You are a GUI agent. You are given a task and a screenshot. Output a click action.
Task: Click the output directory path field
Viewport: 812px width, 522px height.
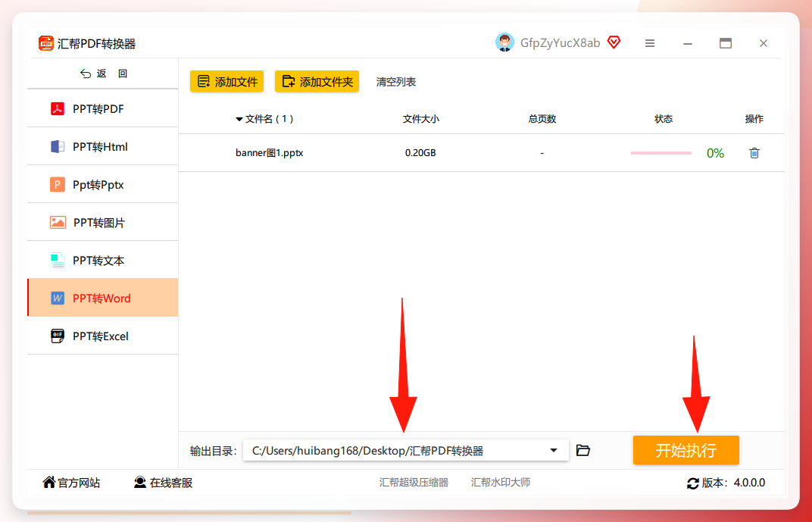click(405, 451)
